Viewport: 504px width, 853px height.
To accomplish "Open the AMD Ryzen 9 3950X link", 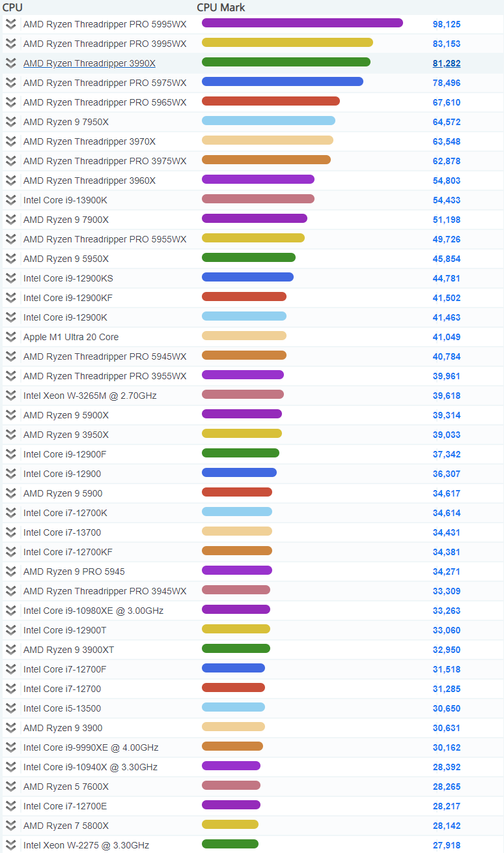I will pos(66,435).
